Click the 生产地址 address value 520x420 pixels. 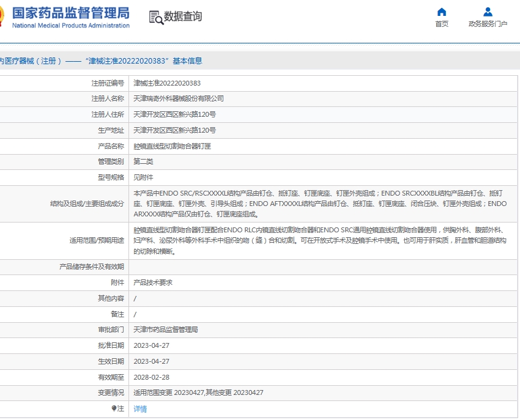tap(174, 130)
